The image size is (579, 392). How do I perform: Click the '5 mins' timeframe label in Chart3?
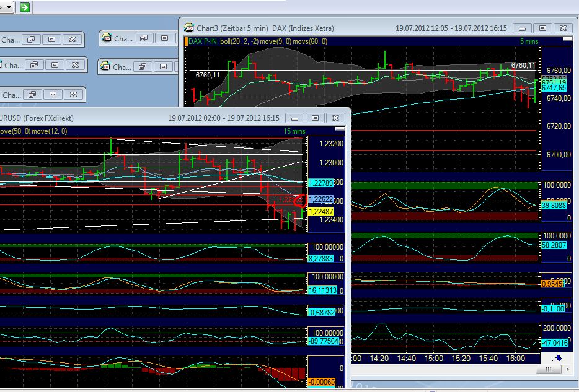click(x=529, y=41)
